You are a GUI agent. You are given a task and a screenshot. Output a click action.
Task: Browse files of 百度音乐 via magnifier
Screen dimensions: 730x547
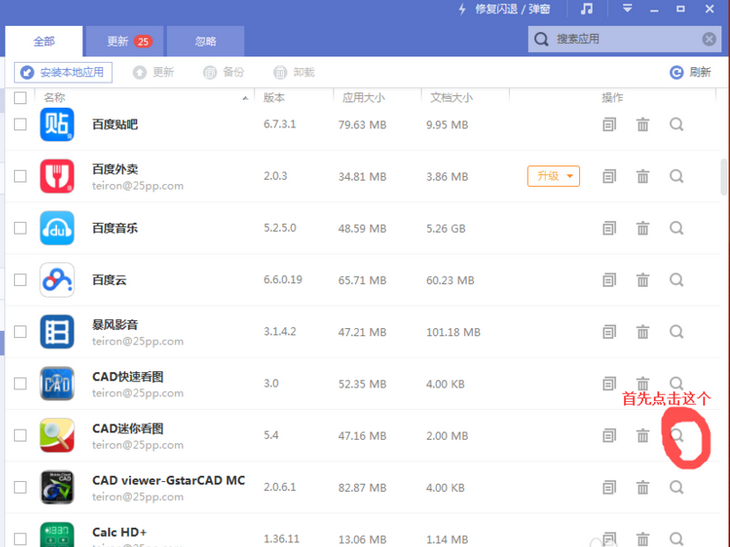click(x=676, y=228)
